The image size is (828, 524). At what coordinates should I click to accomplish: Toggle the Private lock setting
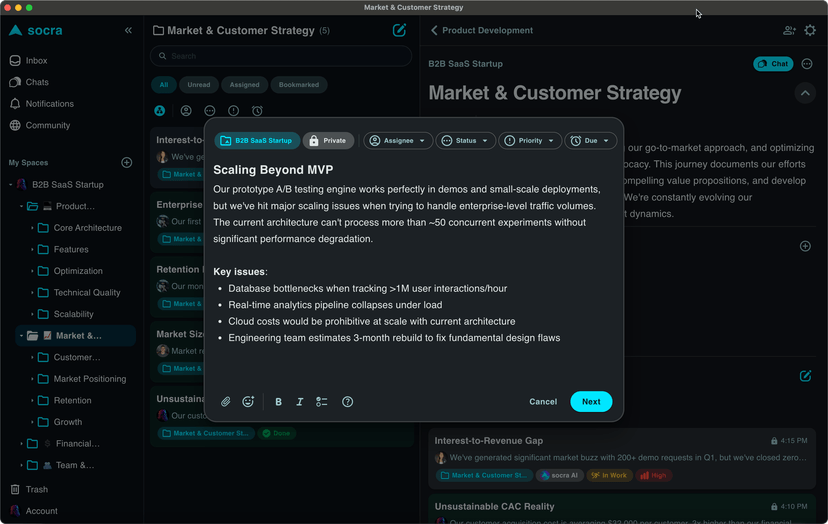point(328,141)
